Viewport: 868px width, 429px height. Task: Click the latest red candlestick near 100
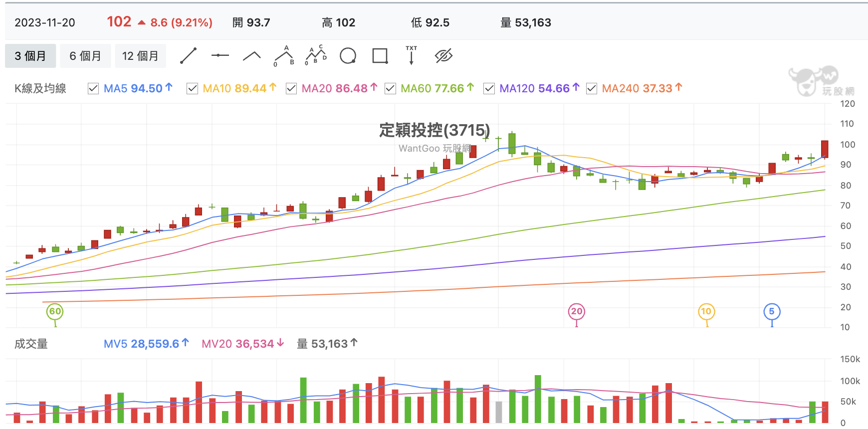coord(825,149)
